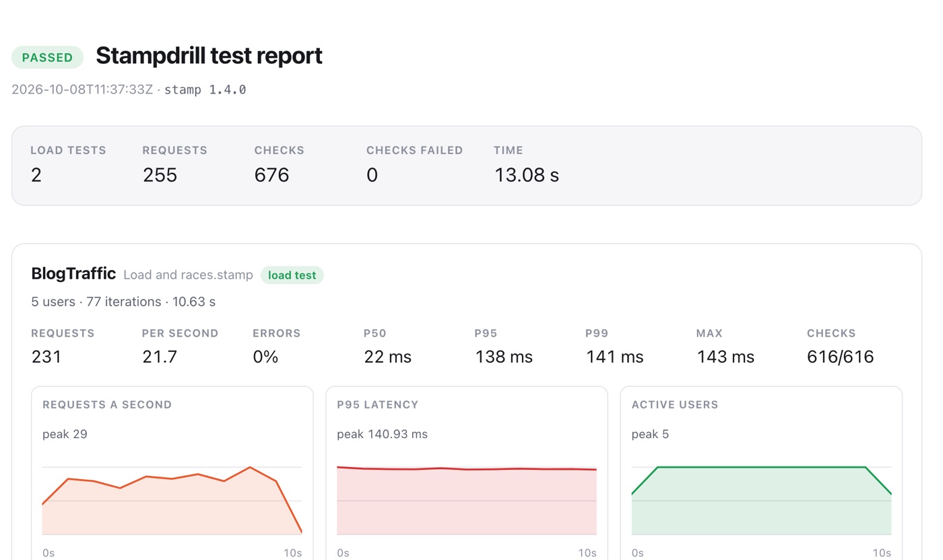
Task: Select "5 users · 77 iterations · 10.63 s" line
Action: point(123,302)
